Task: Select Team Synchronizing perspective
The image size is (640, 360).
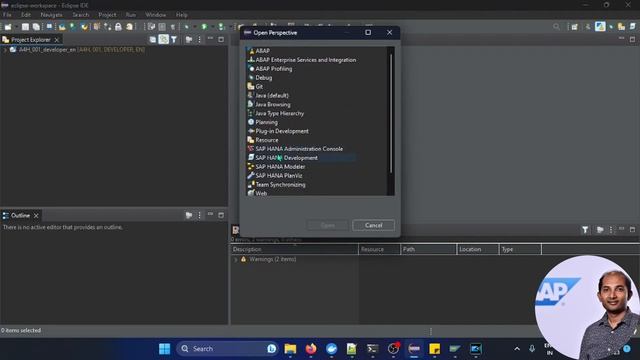Action: click(x=276, y=184)
